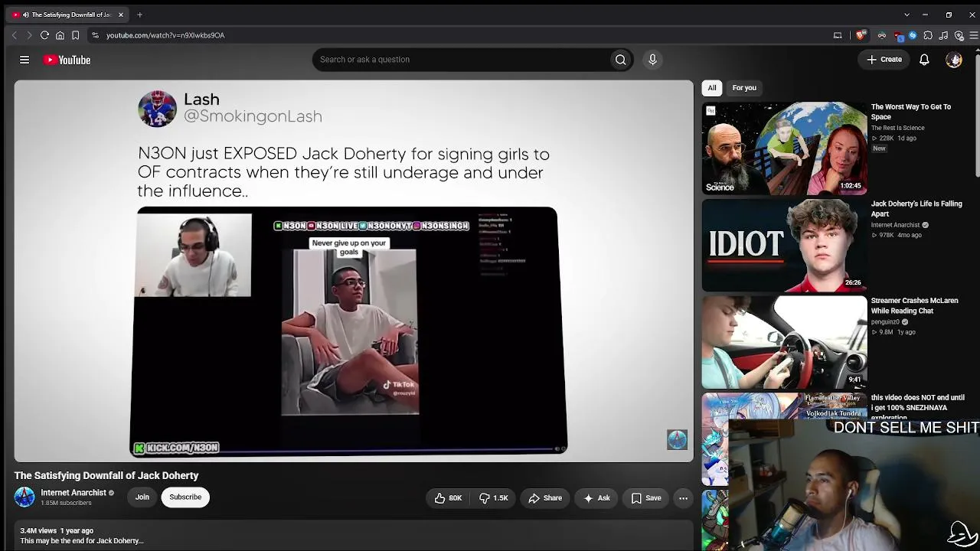
Task: Expand the video description box
Action: click(x=353, y=536)
